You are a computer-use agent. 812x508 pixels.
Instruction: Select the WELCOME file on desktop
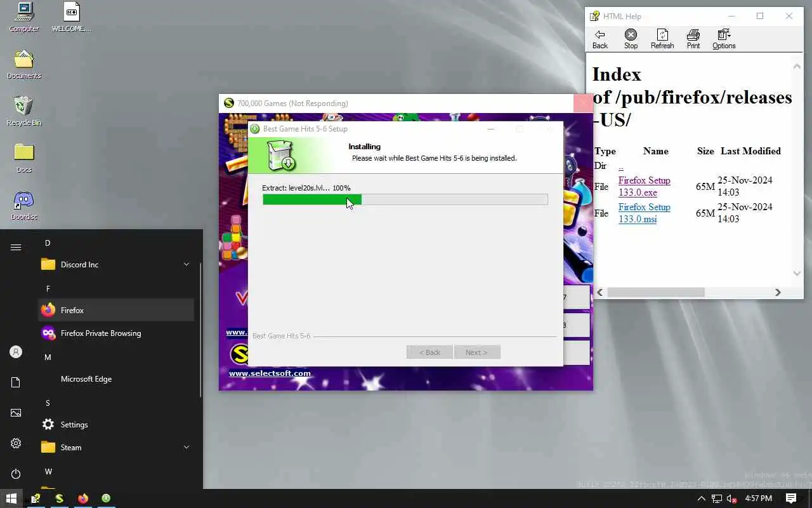click(x=71, y=17)
